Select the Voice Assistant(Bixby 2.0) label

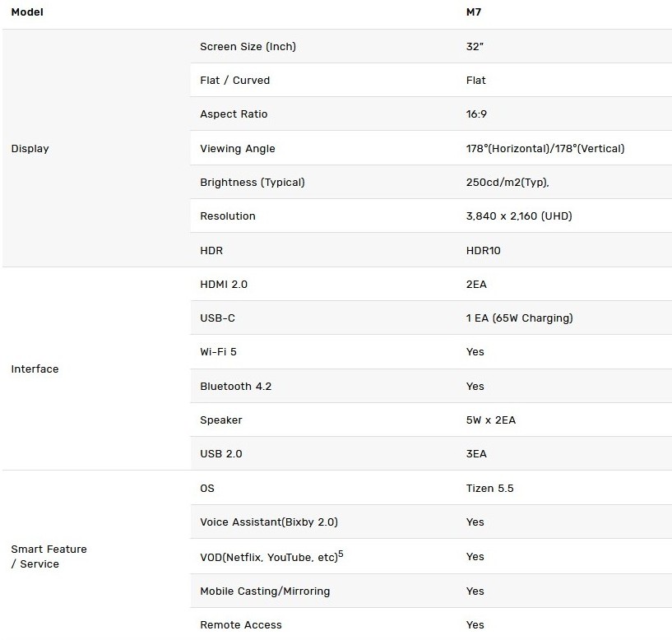pyautogui.click(x=268, y=522)
